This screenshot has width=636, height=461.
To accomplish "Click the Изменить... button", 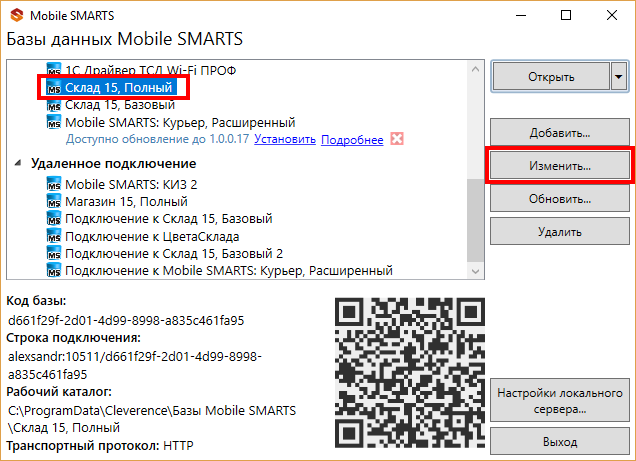I will 560,166.
